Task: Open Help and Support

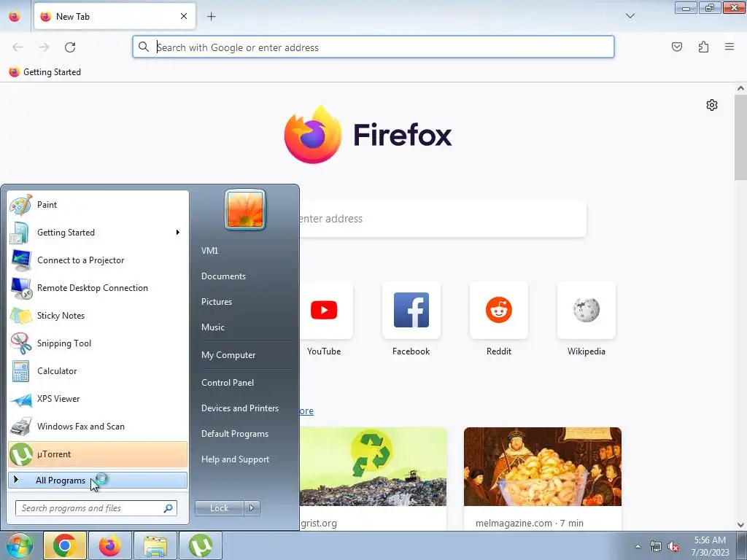Action: click(x=235, y=459)
